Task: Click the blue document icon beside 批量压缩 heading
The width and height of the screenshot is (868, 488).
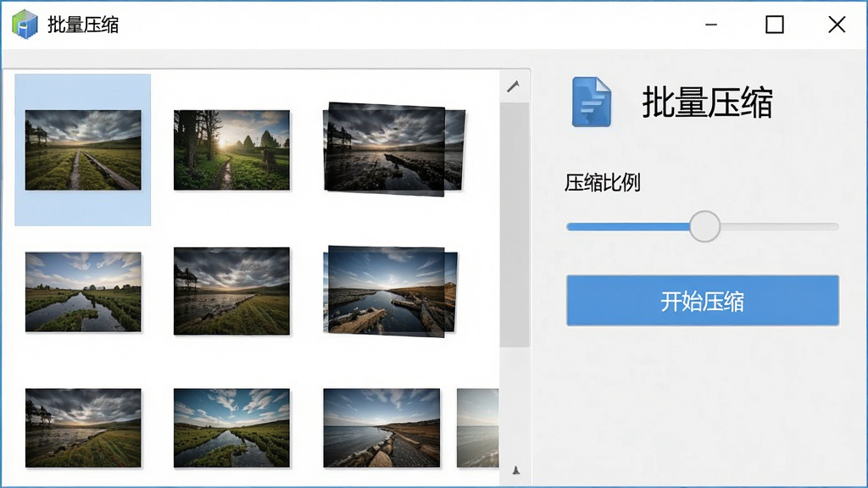Action: point(591,102)
